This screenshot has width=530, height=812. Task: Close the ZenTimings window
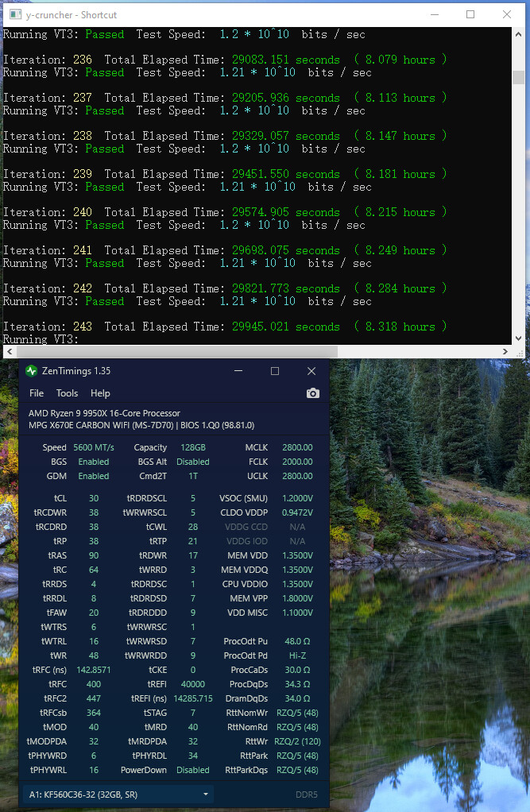click(x=311, y=371)
